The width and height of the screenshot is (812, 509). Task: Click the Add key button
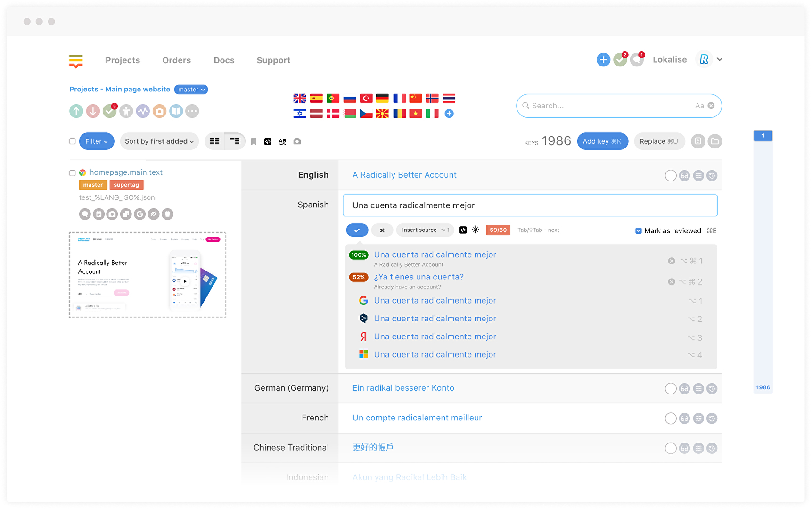click(x=602, y=141)
